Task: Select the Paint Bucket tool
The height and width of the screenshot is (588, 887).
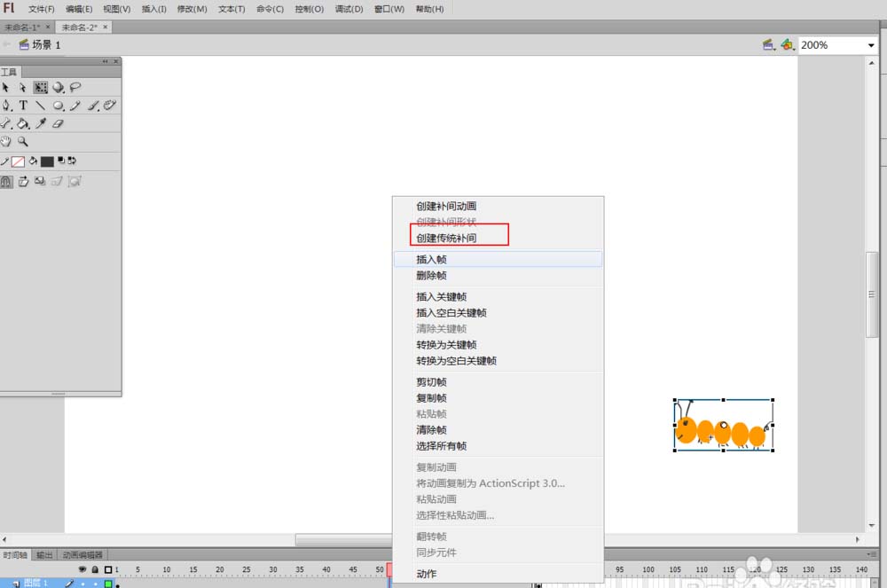Action: [23, 123]
